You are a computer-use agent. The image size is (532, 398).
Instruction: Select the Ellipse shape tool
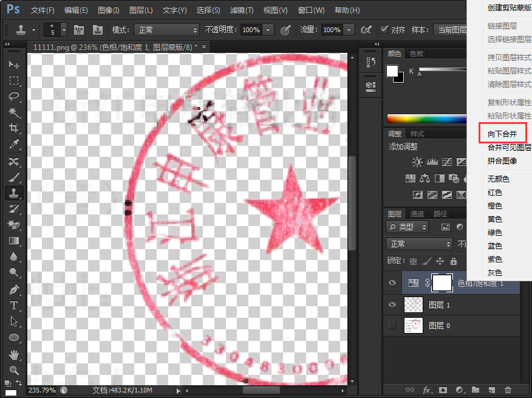pyautogui.click(x=14, y=337)
